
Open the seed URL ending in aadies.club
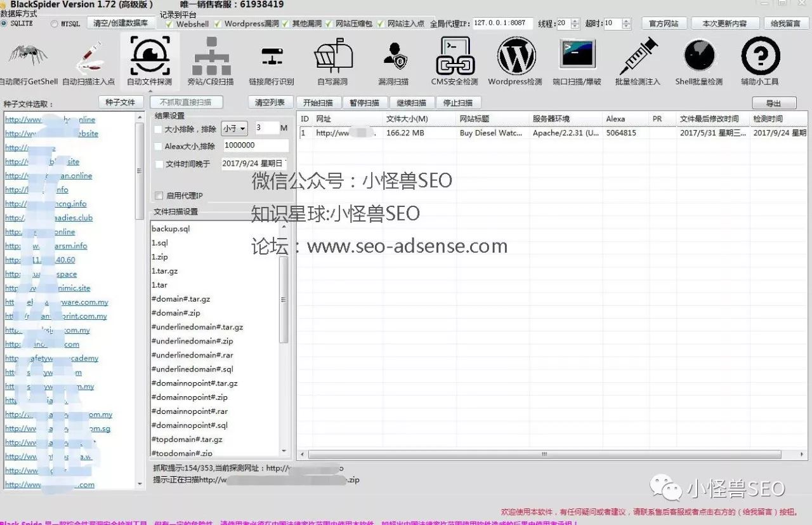[x=49, y=218]
